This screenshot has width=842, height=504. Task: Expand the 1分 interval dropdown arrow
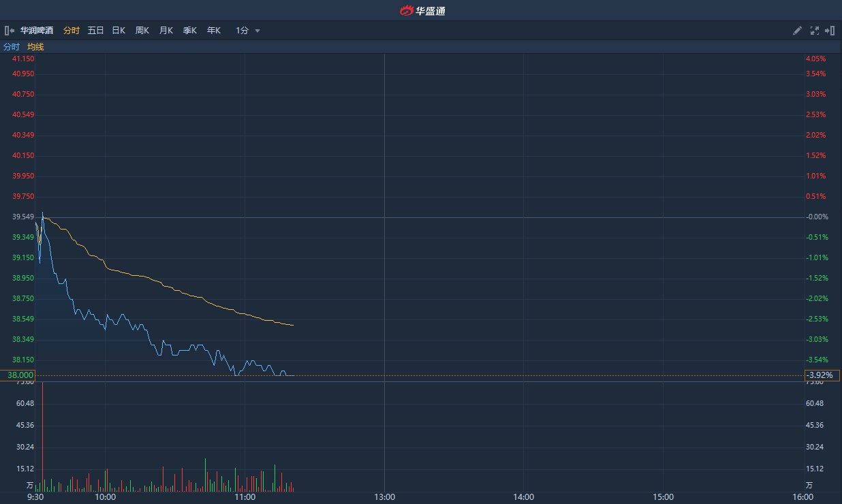click(258, 31)
